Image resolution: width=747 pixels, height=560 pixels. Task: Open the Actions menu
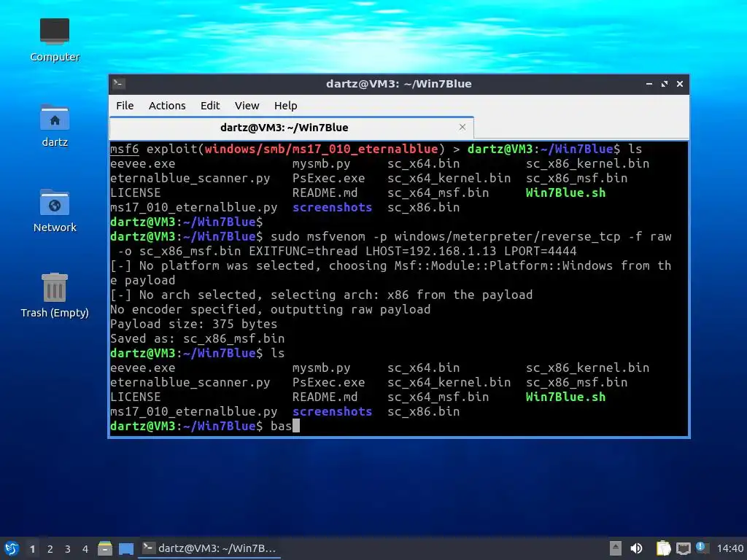click(x=167, y=106)
